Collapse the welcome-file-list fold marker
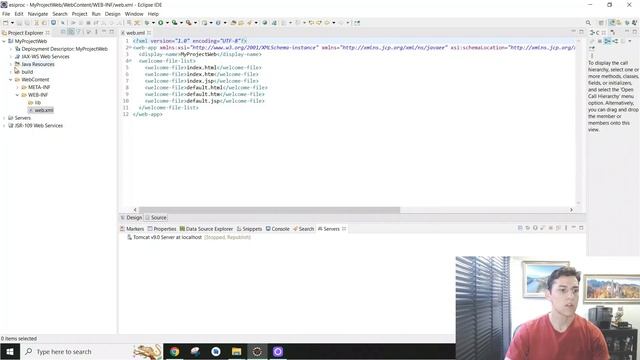 click(x=130, y=61)
